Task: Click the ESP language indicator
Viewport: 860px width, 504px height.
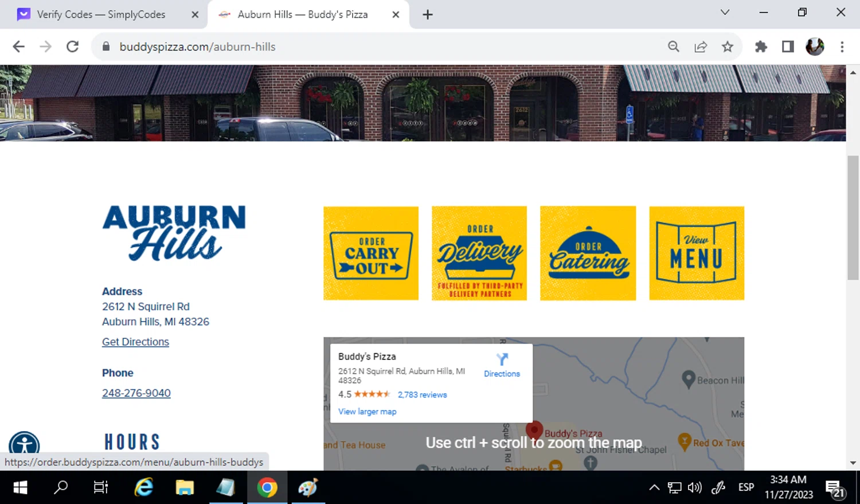Action: tap(746, 487)
